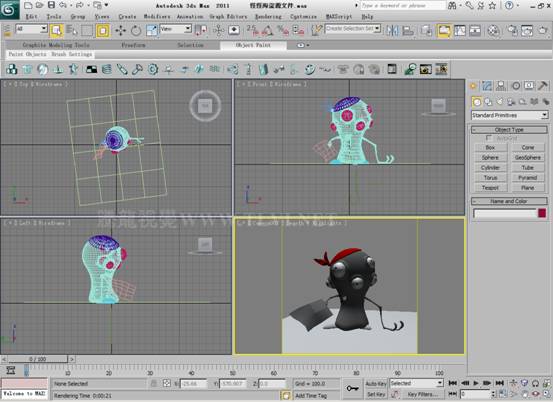Click the ViewCube in the Top viewport
This screenshot has width=553, height=402.
[x=205, y=105]
